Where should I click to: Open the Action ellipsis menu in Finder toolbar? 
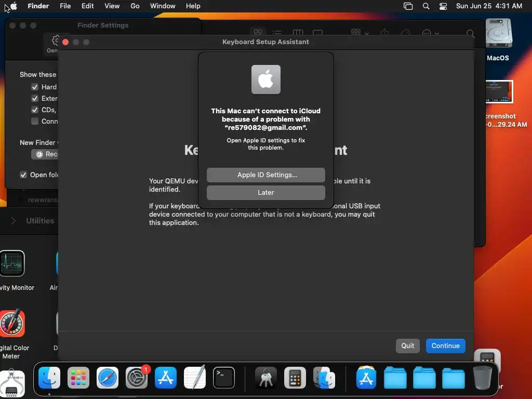tap(430, 33)
